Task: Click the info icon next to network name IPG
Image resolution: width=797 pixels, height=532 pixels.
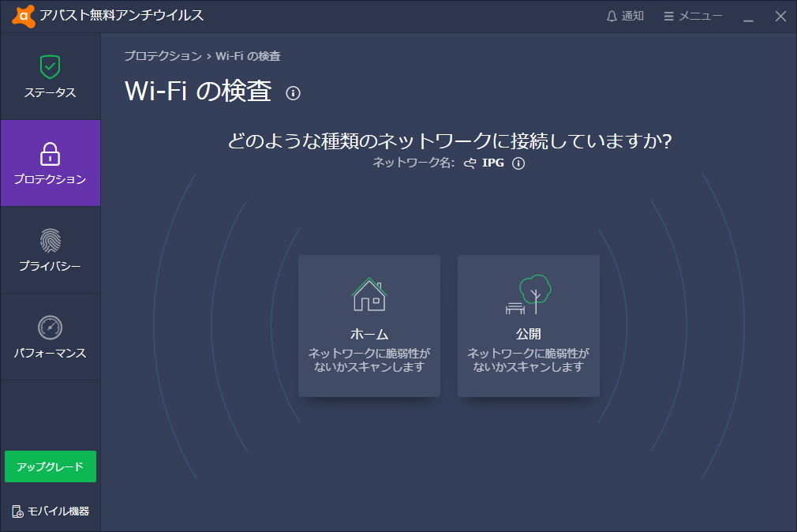Action: 518,163
